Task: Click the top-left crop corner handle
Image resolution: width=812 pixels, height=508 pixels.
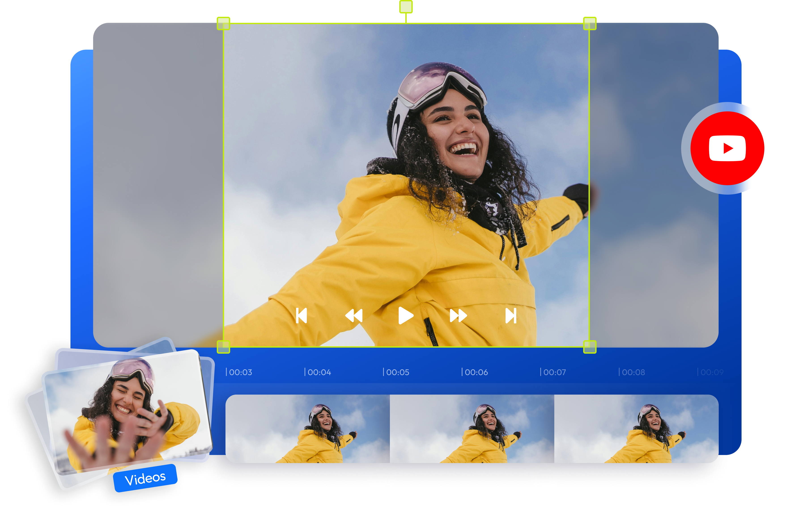Action: 224,23
